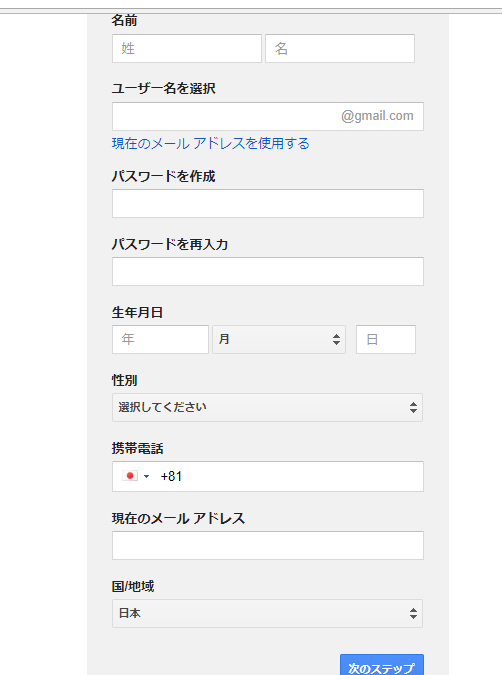
Task: Open country code arrow beside the flag
Action: pos(146,476)
